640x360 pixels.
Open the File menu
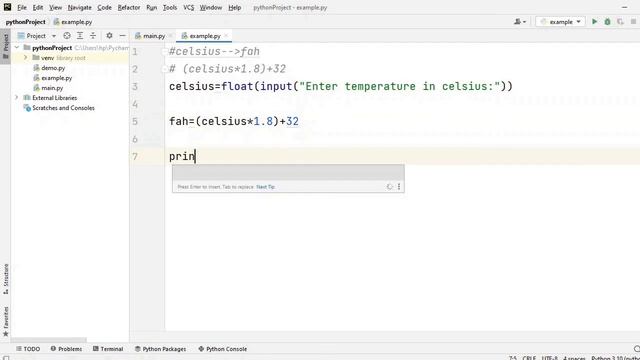click(22, 7)
